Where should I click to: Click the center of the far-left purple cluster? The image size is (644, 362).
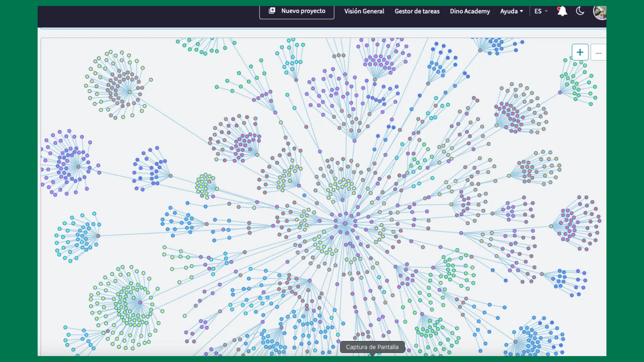pyautogui.click(x=78, y=167)
